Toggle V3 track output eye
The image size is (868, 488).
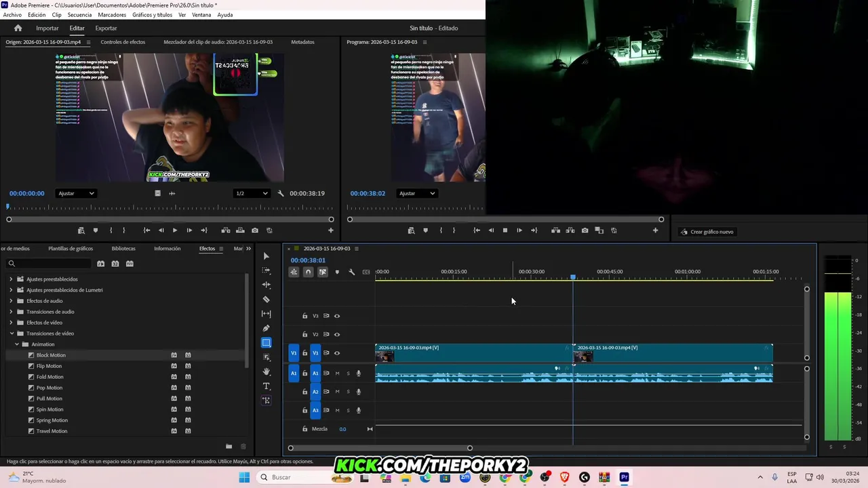point(337,316)
